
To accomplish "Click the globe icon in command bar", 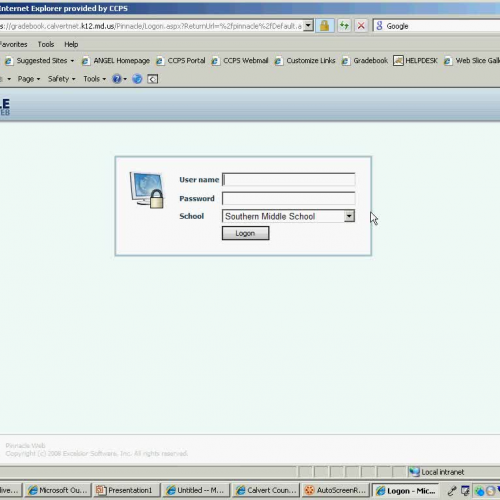I will (137, 79).
